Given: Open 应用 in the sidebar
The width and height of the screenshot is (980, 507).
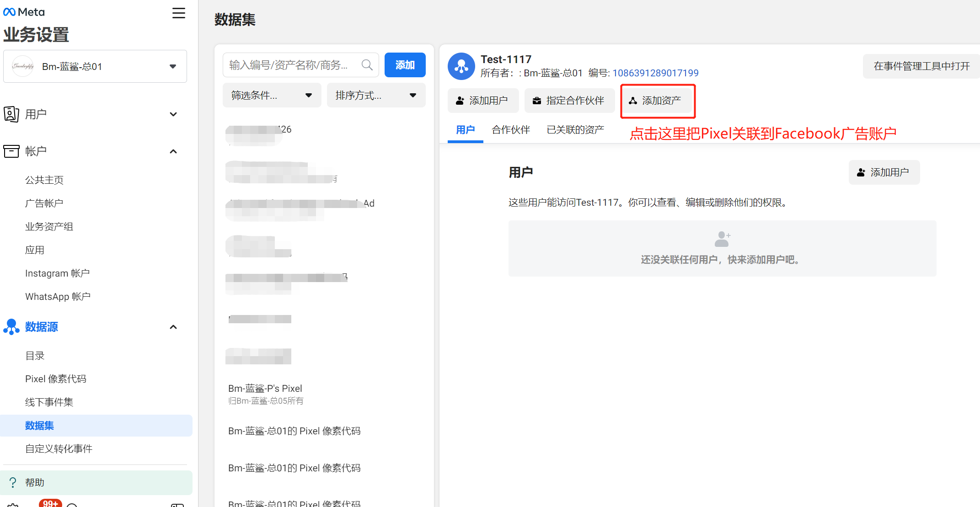Looking at the screenshot, I should point(35,250).
